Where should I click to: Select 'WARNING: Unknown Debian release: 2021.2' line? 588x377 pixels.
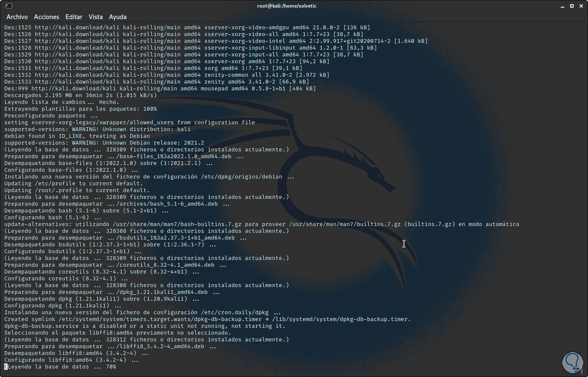pyautogui.click(x=104, y=143)
